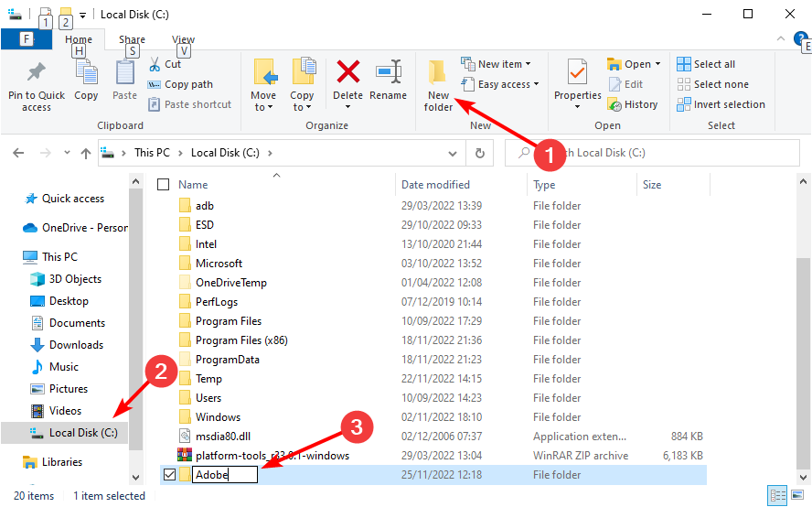
Task: Switch to the View tab
Action: pyautogui.click(x=183, y=39)
